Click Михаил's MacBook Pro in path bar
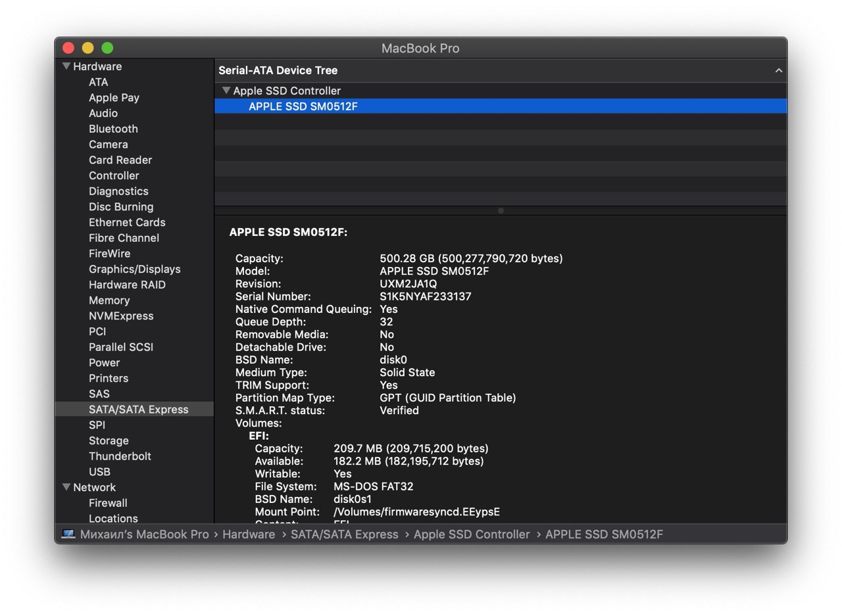This screenshot has width=842, height=616. [x=144, y=534]
